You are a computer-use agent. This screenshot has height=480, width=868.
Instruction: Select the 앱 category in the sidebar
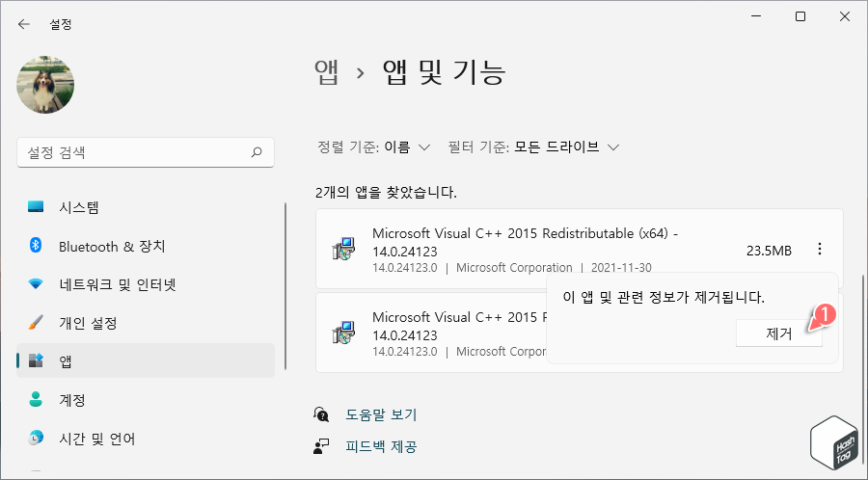pyautogui.click(x=146, y=361)
